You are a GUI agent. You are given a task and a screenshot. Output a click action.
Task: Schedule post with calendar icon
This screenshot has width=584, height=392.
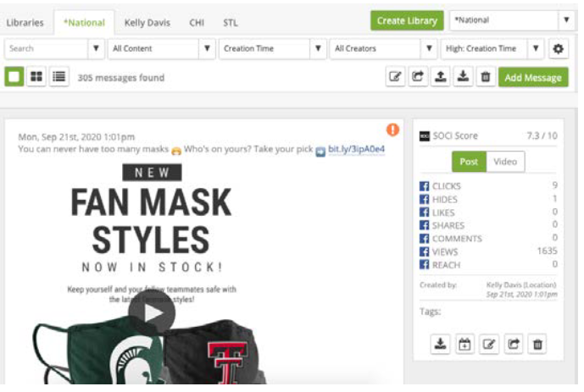point(464,344)
